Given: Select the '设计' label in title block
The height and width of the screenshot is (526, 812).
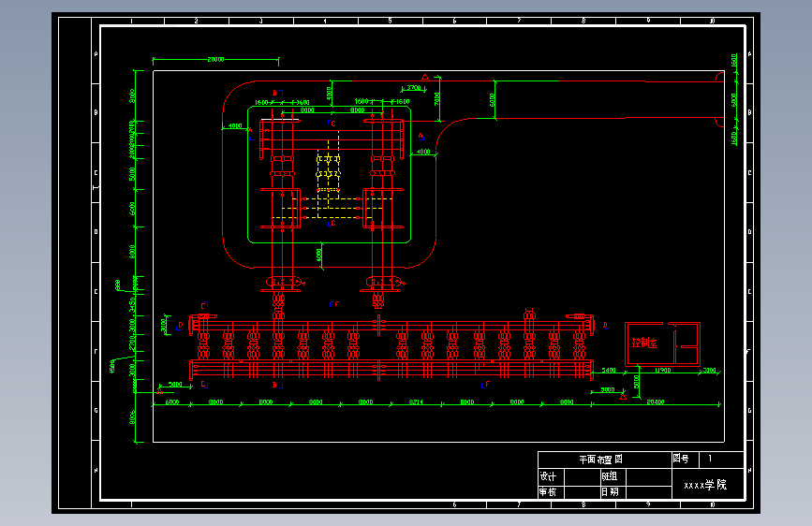Looking at the screenshot, I should click(548, 476).
